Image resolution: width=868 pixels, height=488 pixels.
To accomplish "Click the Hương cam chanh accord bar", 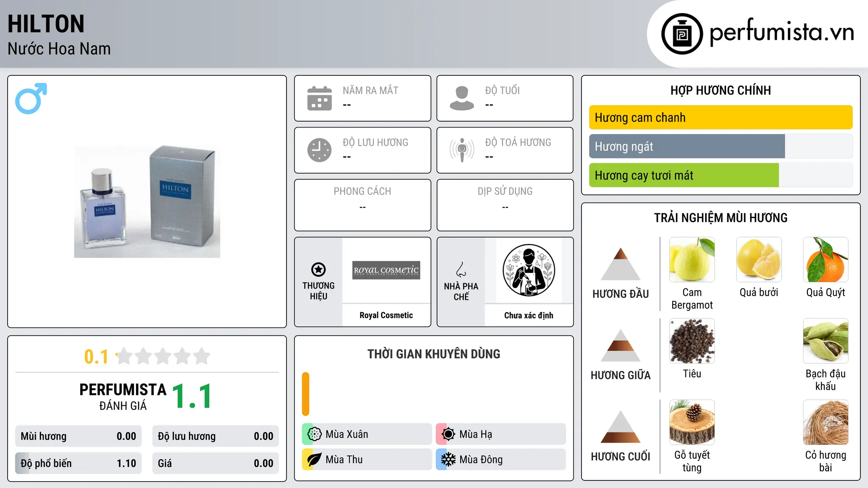I will coord(721,117).
